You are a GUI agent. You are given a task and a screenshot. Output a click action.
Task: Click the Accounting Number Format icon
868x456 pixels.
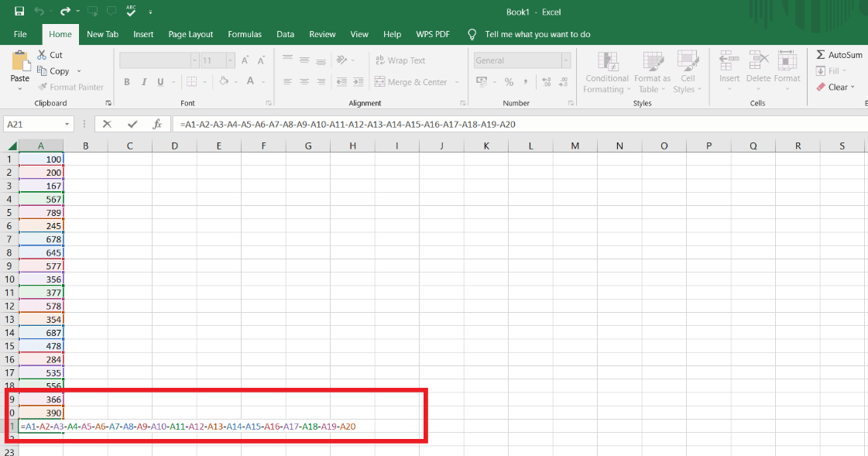(x=482, y=82)
